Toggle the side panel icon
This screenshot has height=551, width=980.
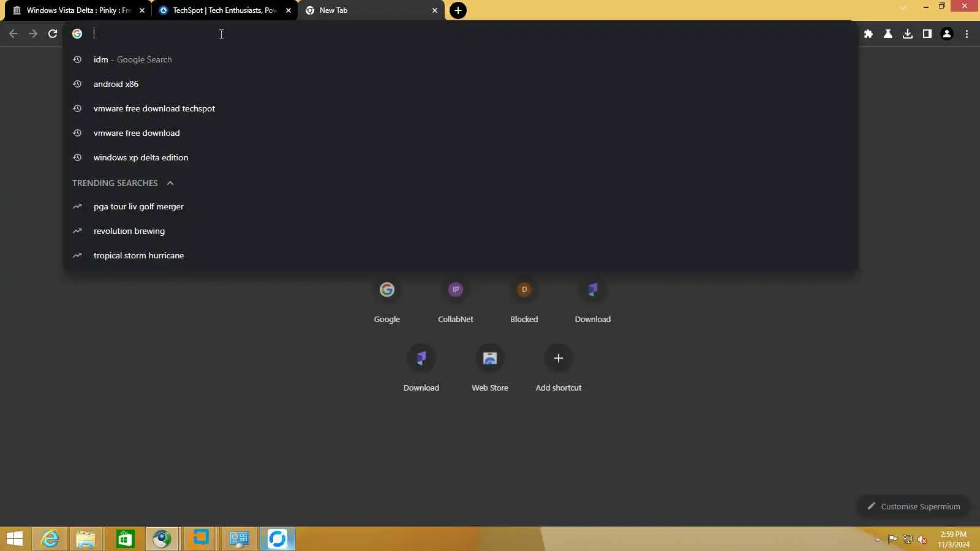[x=927, y=34]
